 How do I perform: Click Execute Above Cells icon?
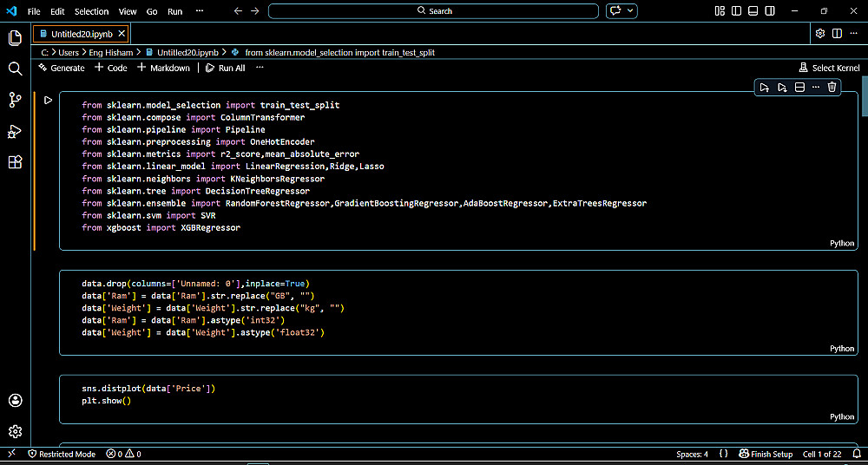tap(765, 88)
